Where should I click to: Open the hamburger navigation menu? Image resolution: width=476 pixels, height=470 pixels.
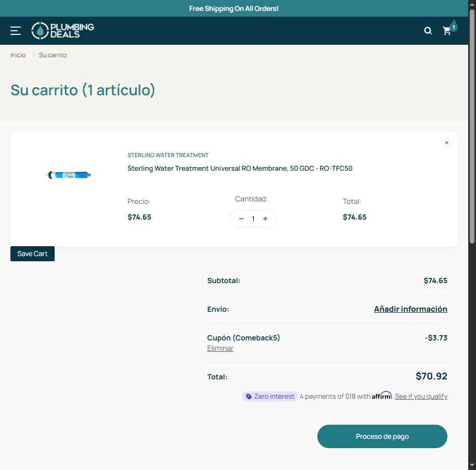tap(16, 31)
